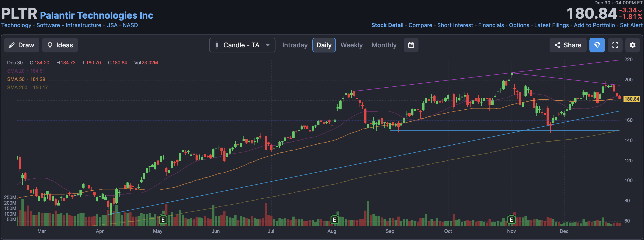Click the lightbulb icon in Ideas button

(50, 45)
